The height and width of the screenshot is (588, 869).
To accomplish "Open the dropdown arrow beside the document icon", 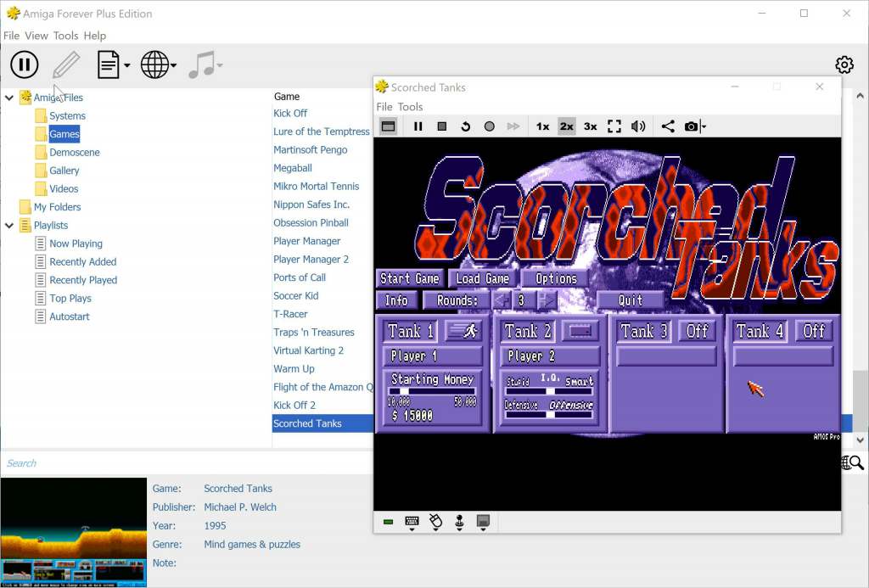I will 127,65.
